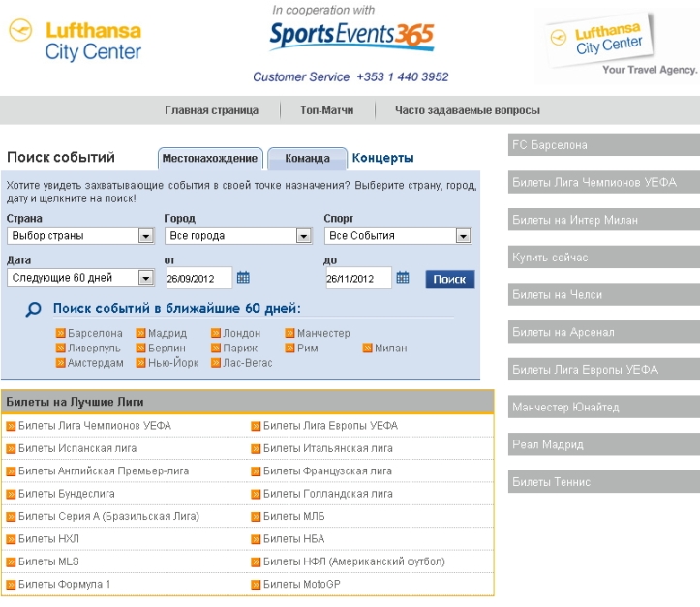Select the Амстердам city link
Screen dimensions: 700x607
(x=96, y=363)
